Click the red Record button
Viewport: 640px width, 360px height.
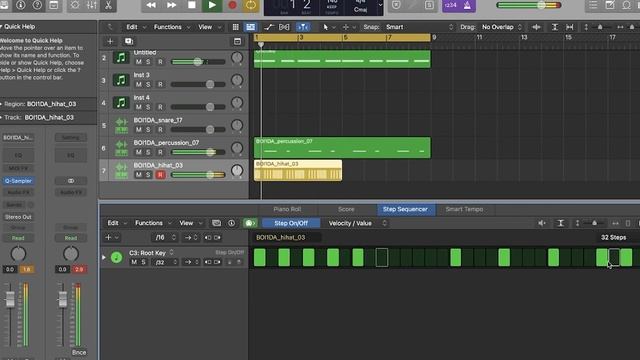tap(232, 5)
